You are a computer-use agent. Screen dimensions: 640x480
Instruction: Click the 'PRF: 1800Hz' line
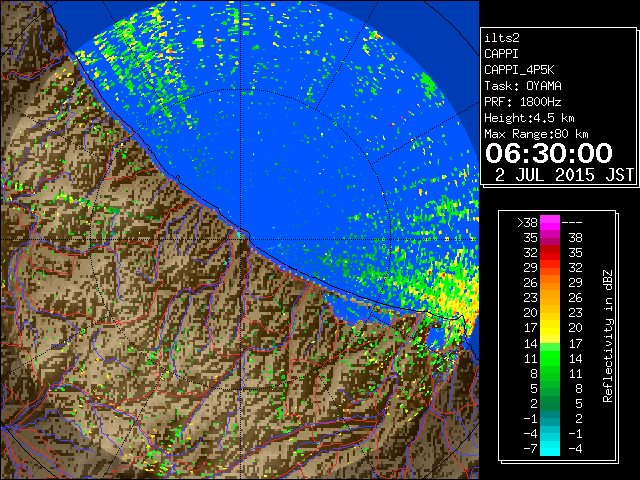(523, 102)
